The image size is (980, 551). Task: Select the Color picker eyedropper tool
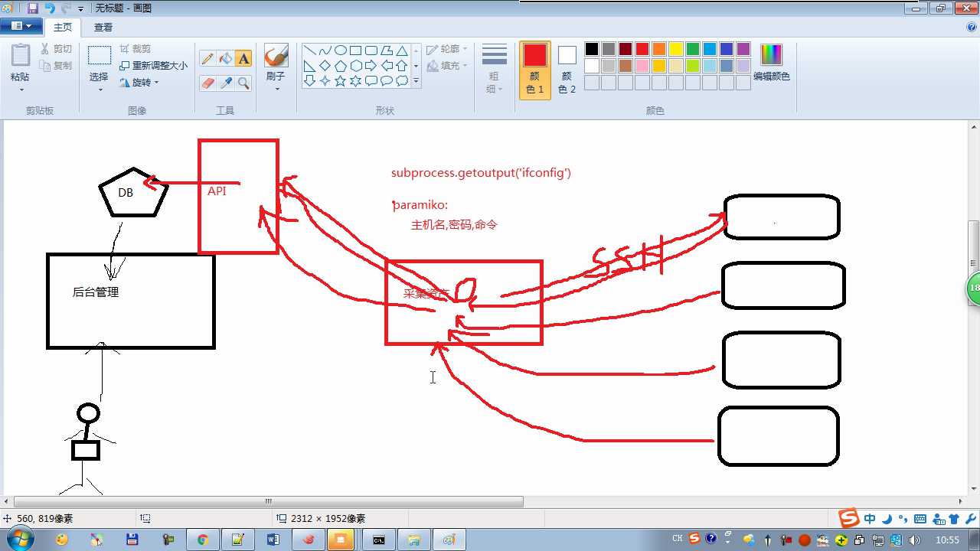pos(226,83)
